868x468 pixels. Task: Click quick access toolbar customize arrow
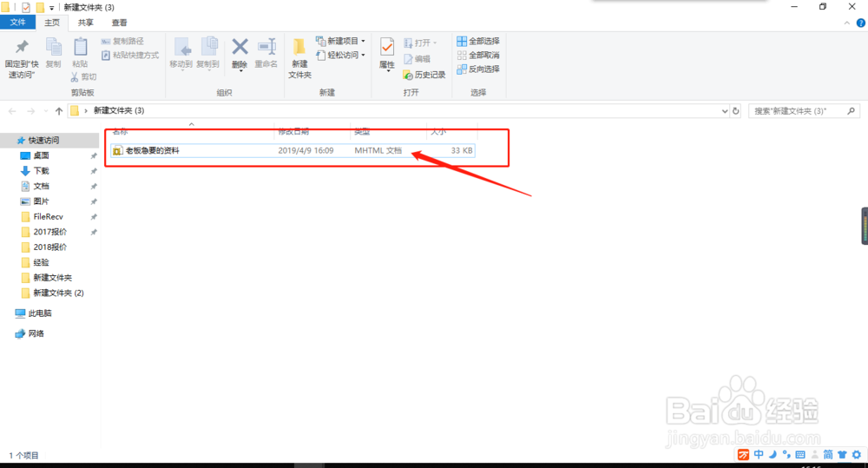51,8
